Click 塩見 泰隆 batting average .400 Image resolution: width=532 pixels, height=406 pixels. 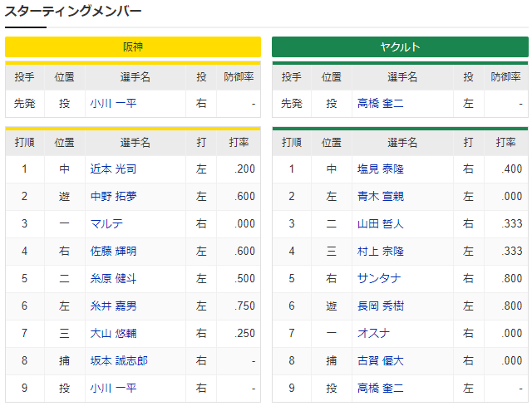(512, 169)
